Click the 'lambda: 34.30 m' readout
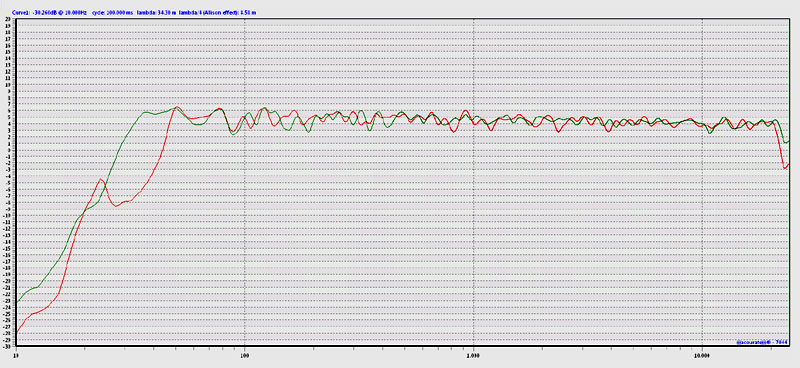Screen dimensions: 800x368 (156, 12)
